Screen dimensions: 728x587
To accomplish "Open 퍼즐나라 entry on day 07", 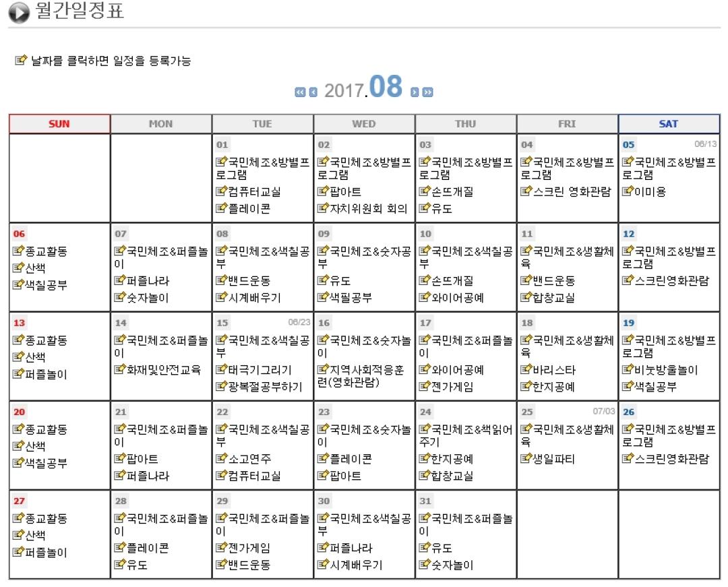I will [148, 281].
